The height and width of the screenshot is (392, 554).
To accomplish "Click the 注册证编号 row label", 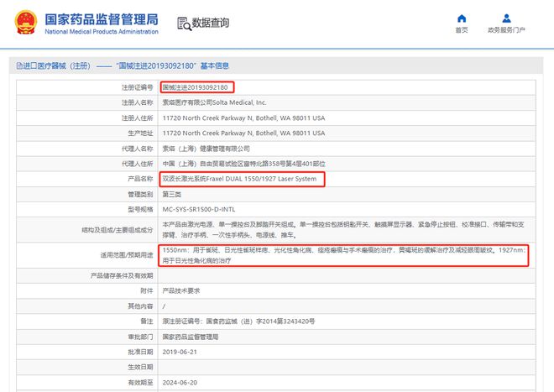I will click(138, 87).
